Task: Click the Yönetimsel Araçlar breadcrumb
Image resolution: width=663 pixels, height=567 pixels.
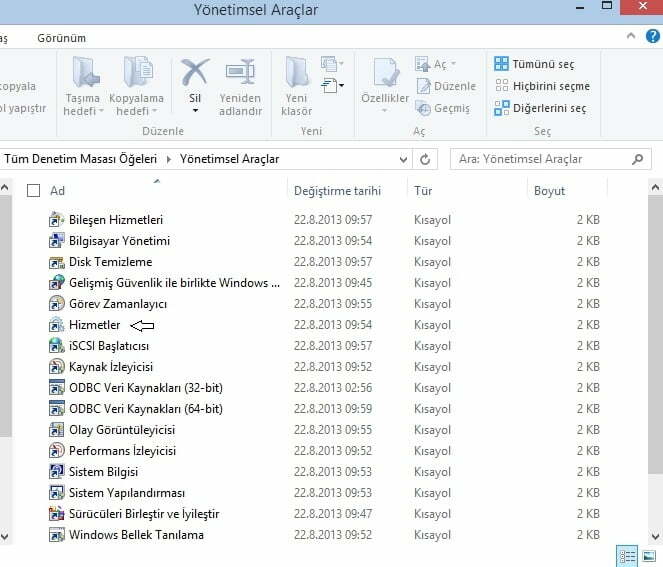Action: [230, 159]
